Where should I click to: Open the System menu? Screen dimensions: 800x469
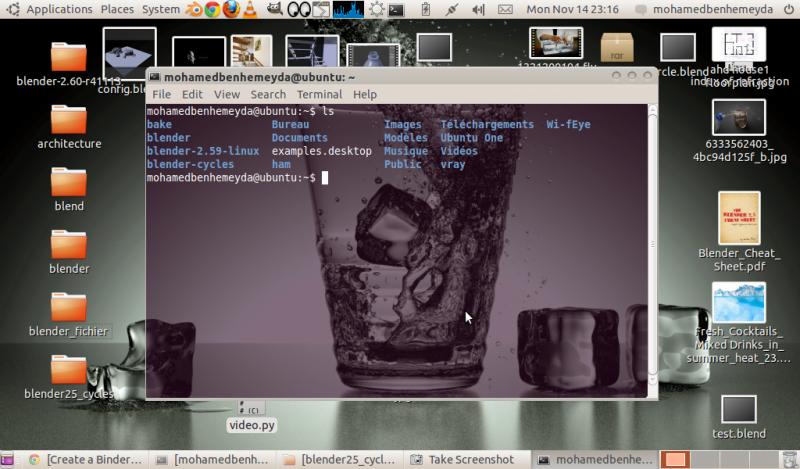(x=161, y=9)
